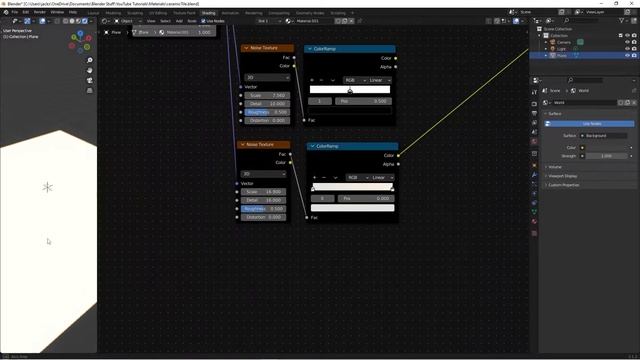Toggle the camera view icon in viewport
The width and height of the screenshot is (640, 360).
coord(90,80)
